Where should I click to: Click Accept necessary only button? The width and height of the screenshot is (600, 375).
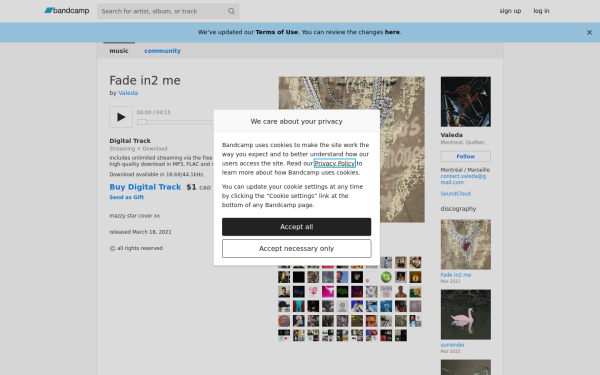[296, 249]
